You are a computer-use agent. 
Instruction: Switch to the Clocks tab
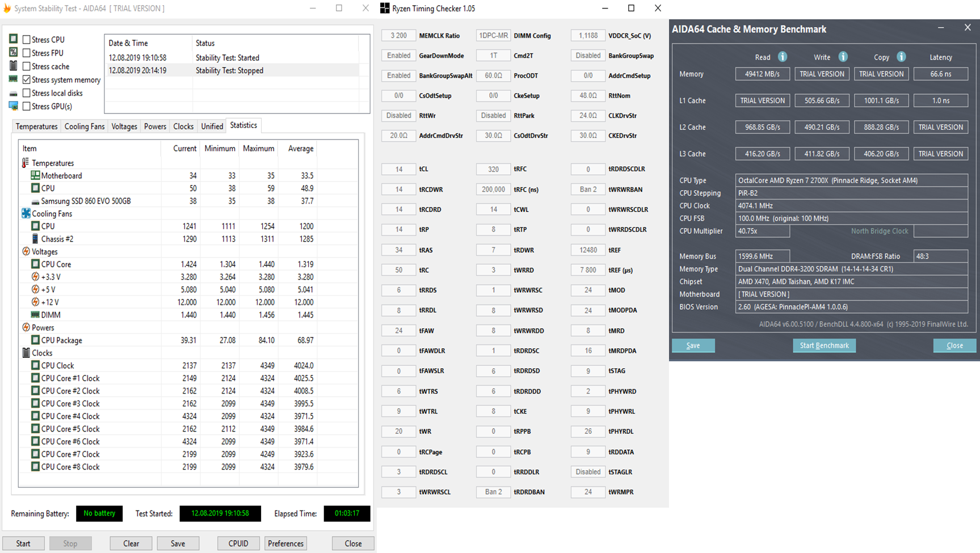[183, 126]
